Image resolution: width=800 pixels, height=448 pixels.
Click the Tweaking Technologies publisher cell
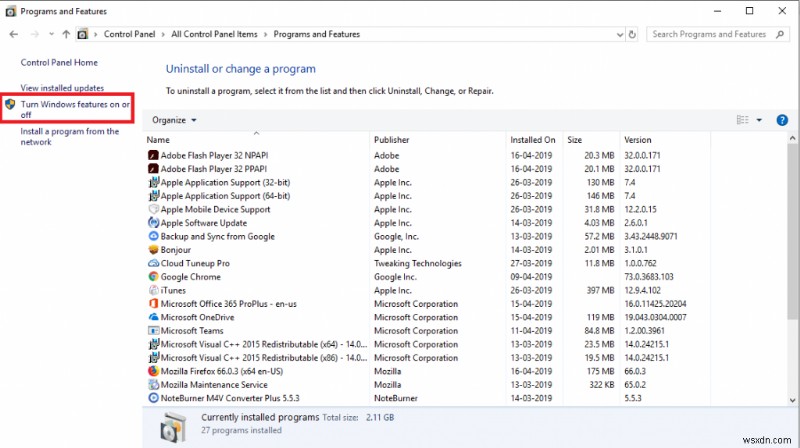(417, 263)
